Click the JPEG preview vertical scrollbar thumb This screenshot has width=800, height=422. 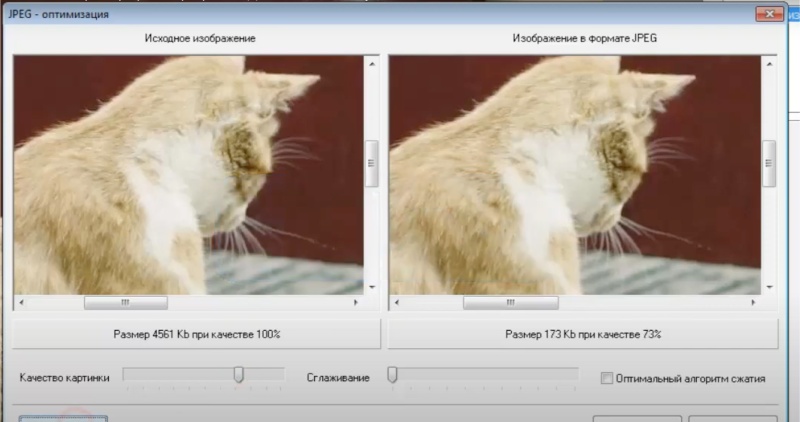click(x=769, y=163)
